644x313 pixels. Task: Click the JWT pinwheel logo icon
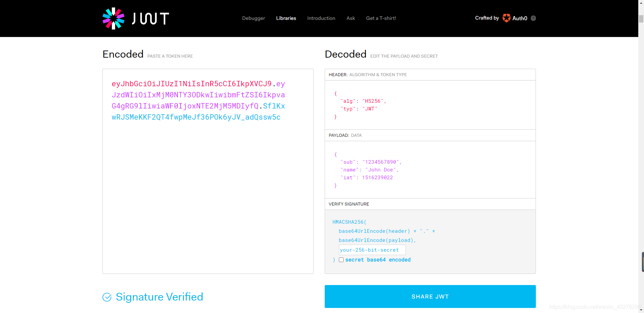[x=114, y=19]
